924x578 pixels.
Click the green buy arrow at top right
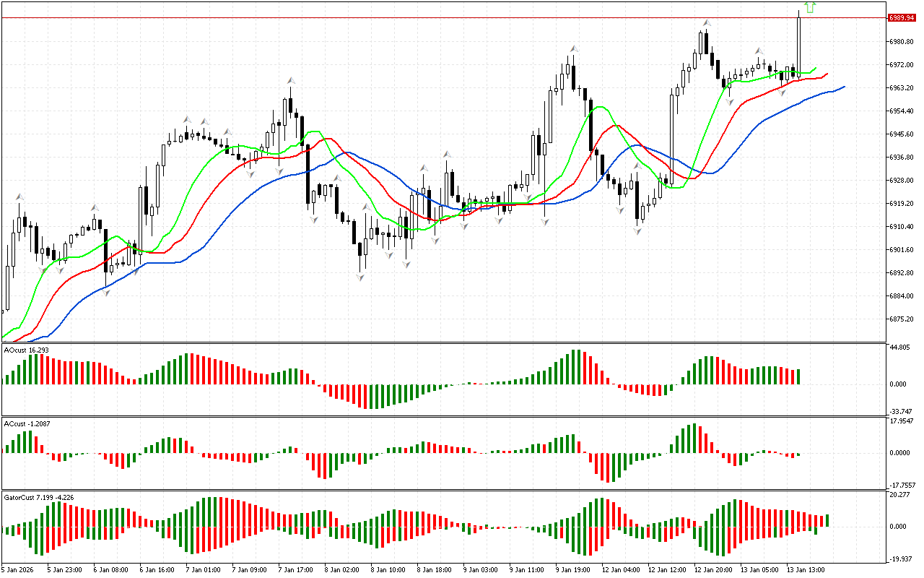[810, 7]
